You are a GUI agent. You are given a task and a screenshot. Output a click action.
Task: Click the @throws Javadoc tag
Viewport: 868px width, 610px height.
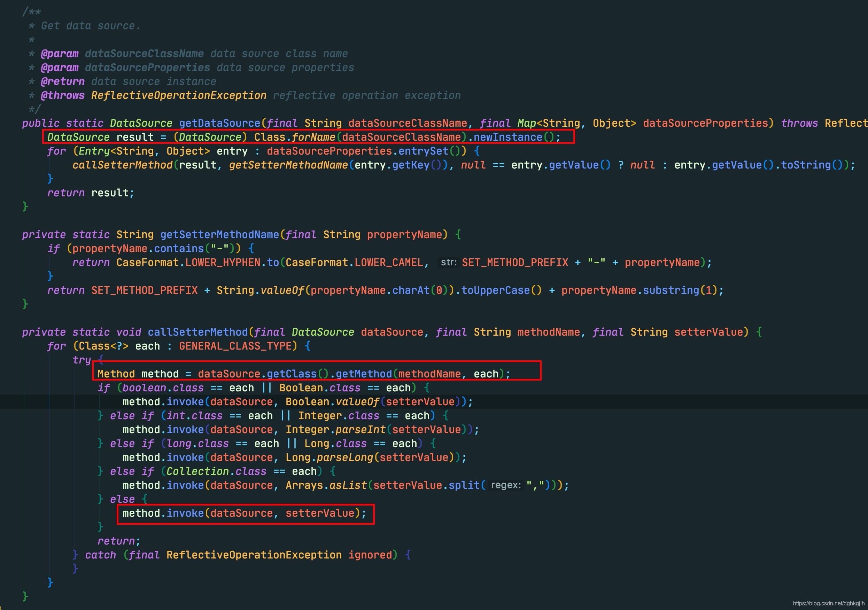pyautogui.click(x=62, y=95)
